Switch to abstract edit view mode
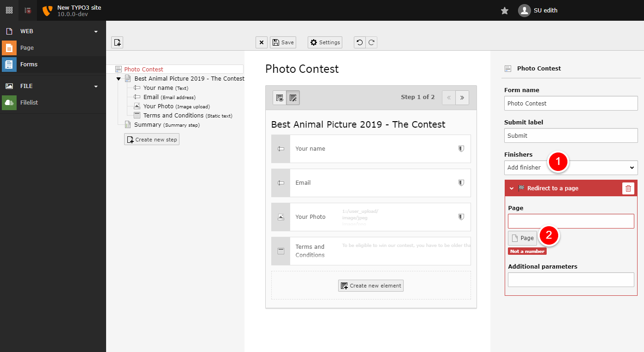Screen dimensions: 644x352 pyautogui.click(x=293, y=98)
